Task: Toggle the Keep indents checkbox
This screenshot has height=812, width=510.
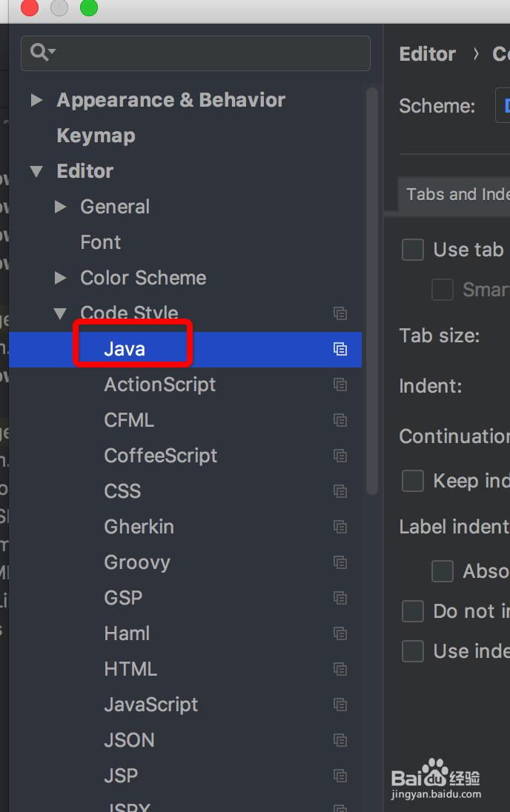Action: [x=413, y=481]
